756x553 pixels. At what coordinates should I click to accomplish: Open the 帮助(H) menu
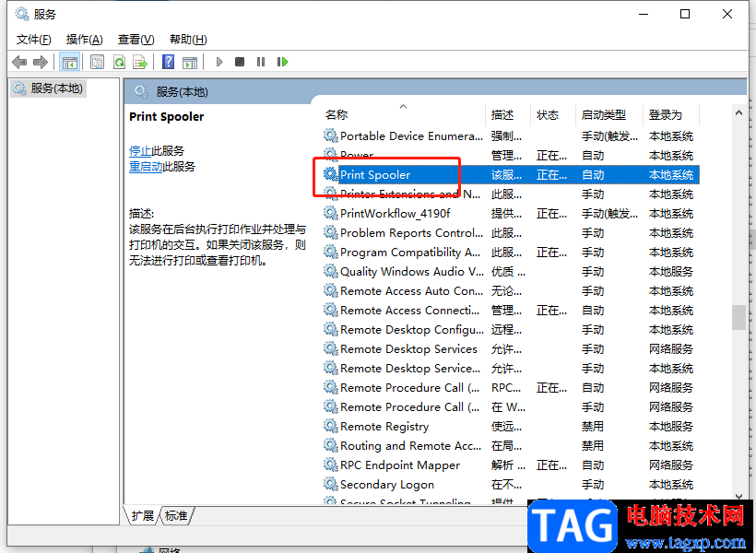[x=188, y=40]
